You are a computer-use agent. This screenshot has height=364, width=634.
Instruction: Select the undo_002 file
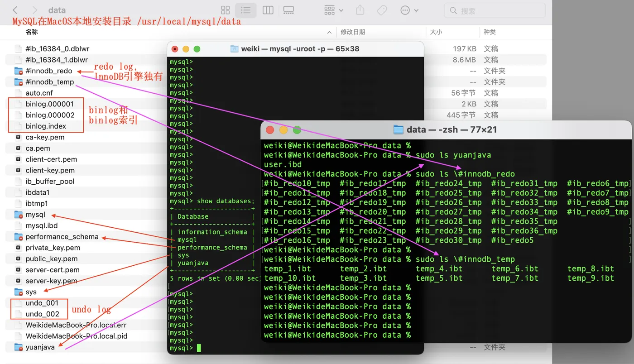42,314
